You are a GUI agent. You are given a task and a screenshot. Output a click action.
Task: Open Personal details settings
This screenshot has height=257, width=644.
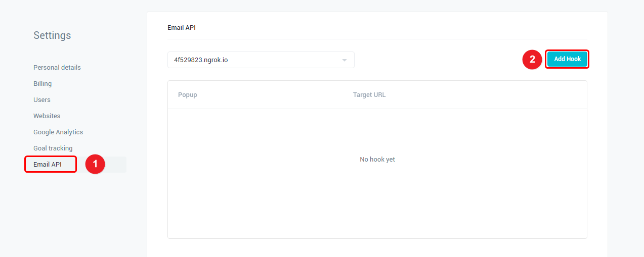(57, 68)
